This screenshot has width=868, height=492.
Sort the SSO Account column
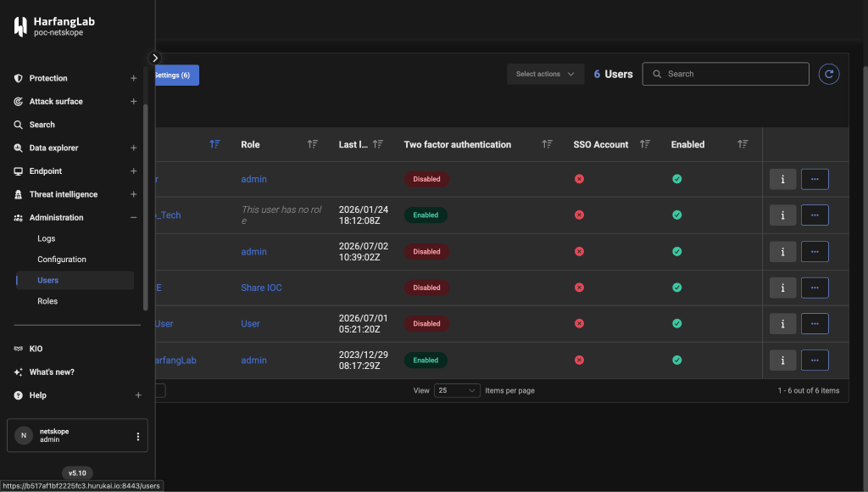pos(645,144)
